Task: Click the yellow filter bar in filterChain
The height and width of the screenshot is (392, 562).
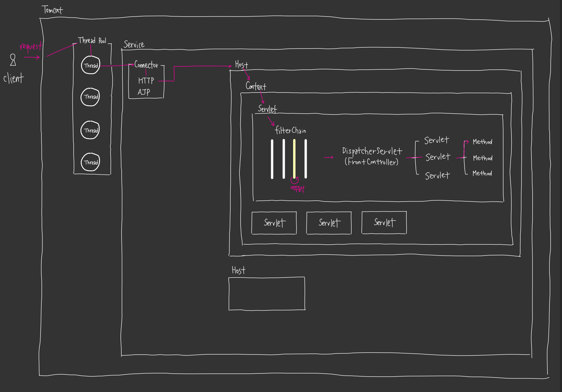Action: [x=294, y=159]
